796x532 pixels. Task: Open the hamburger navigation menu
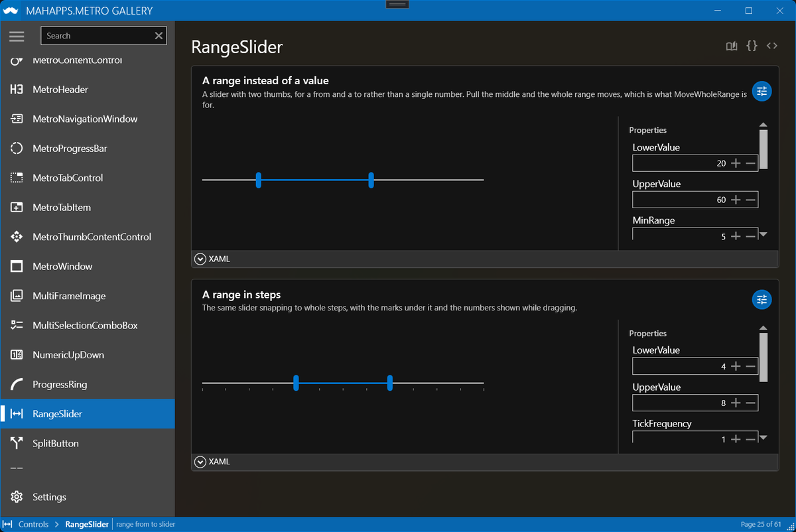(x=17, y=36)
